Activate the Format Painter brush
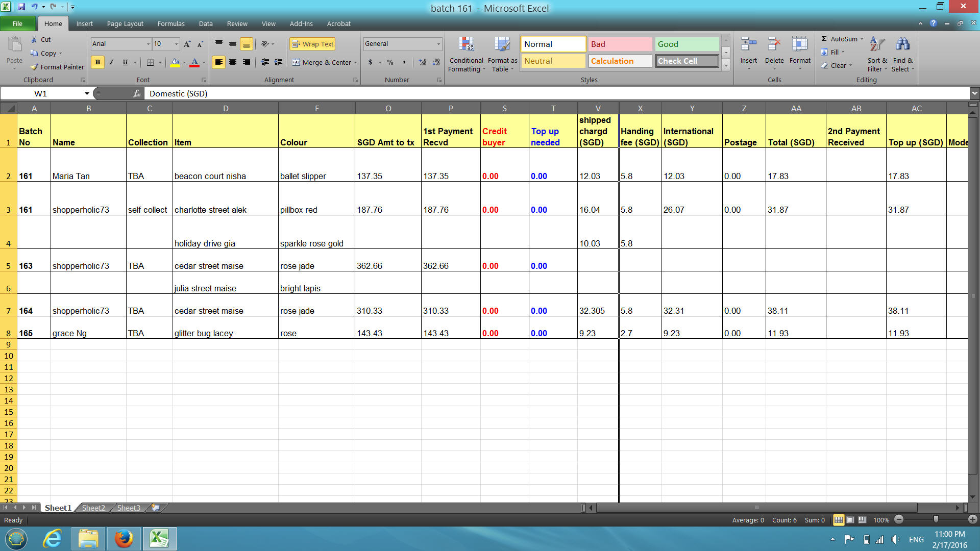980x551 pixels. coord(34,67)
